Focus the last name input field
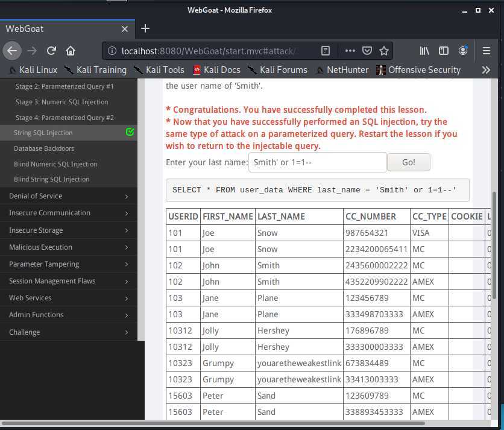 click(x=318, y=162)
